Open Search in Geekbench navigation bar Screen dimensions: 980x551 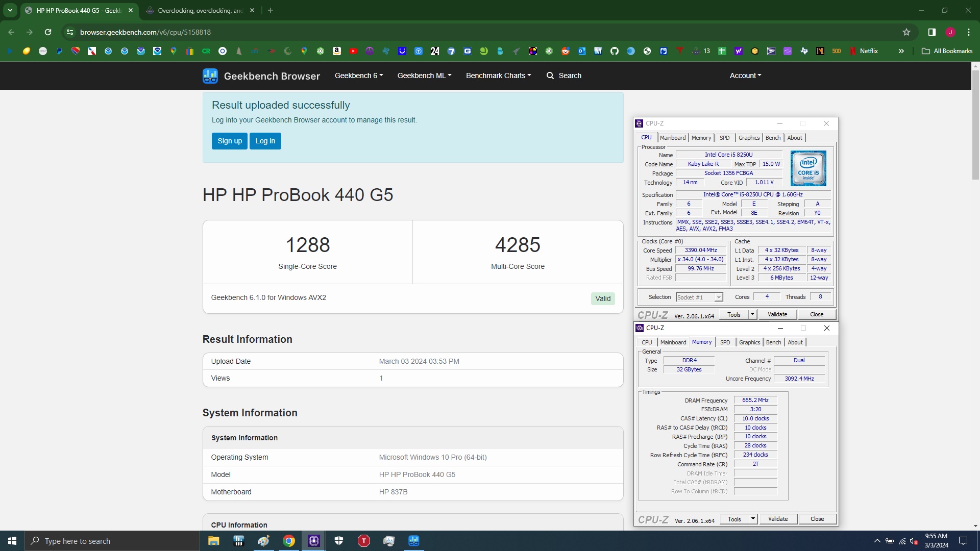coord(564,76)
